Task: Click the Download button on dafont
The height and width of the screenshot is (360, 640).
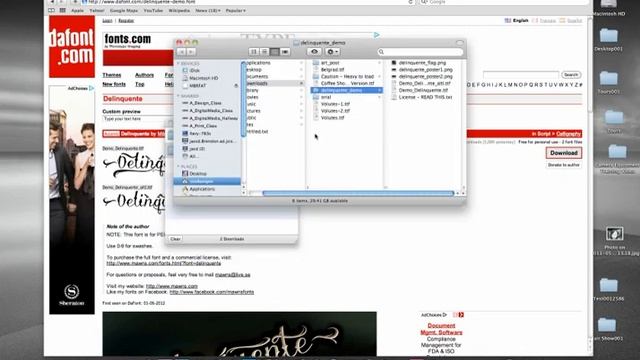Action: point(564,153)
